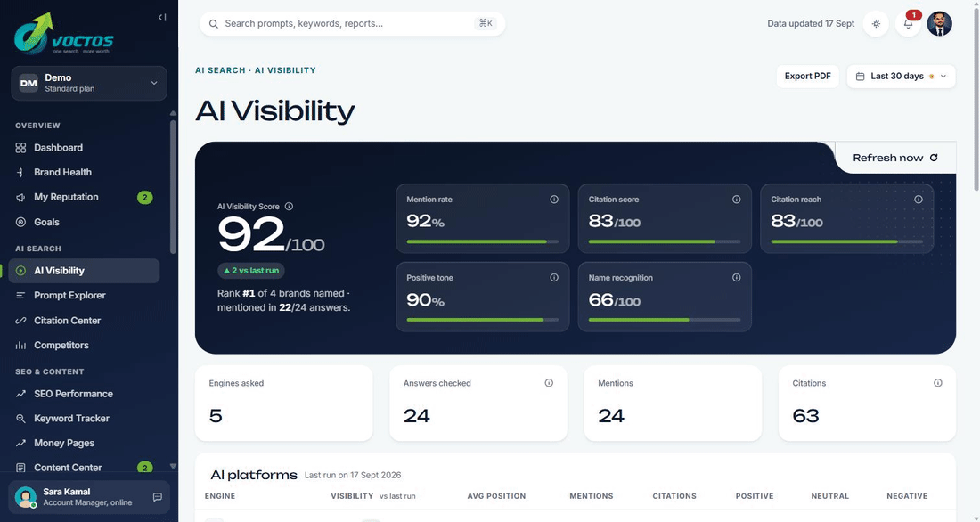
Task: Click the Name recognition progress bar
Action: 665,320
